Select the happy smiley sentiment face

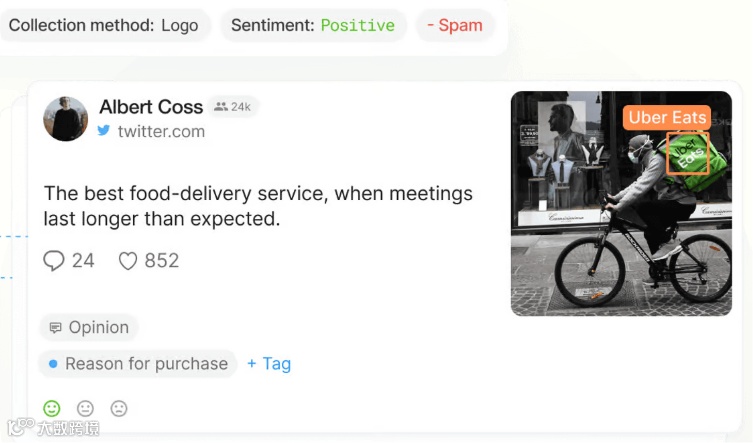pos(52,408)
